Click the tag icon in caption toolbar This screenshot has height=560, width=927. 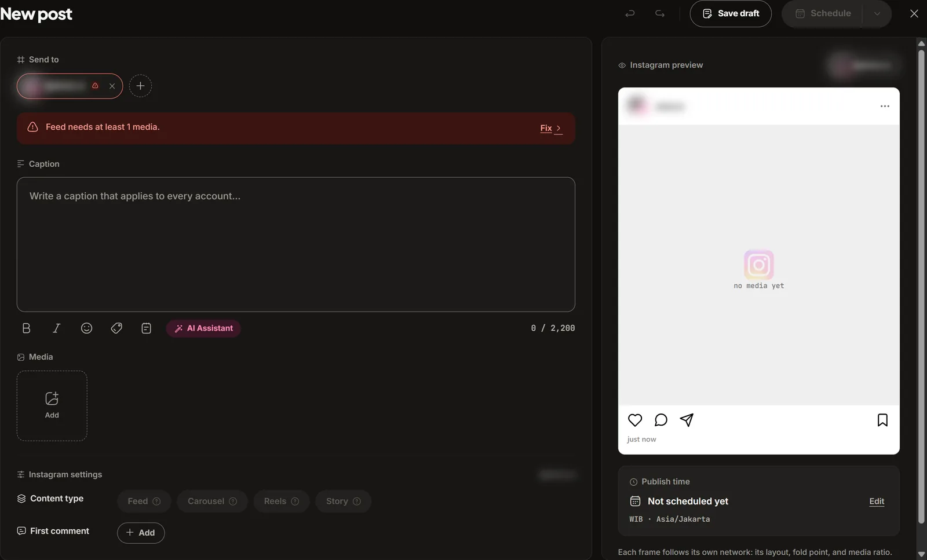pos(116,328)
